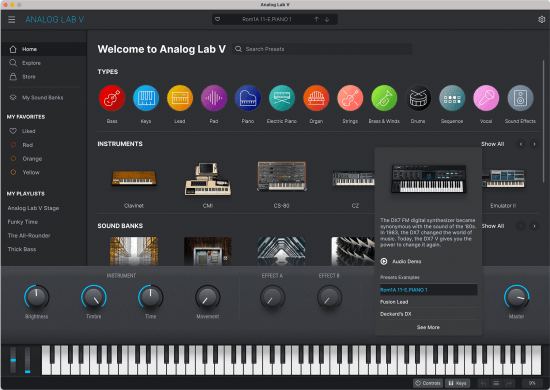Click the 9% CPU meter
Viewport: 550px width, 390px height.
tap(532, 383)
